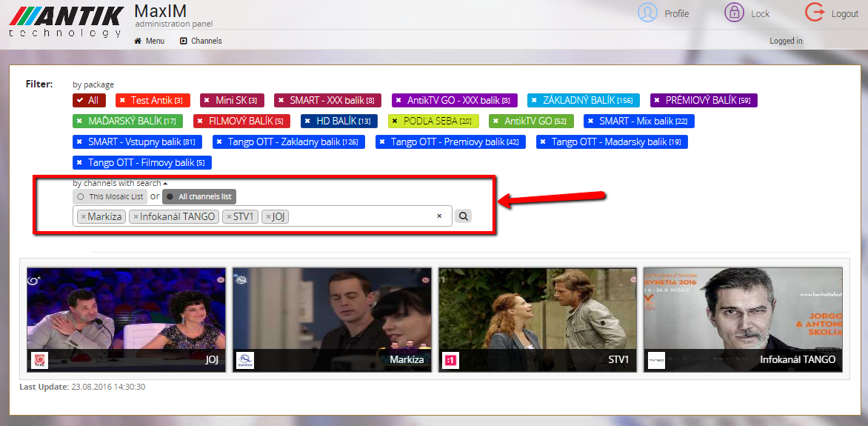Open the Infokanál TANGO channel thumbnail

744,319
